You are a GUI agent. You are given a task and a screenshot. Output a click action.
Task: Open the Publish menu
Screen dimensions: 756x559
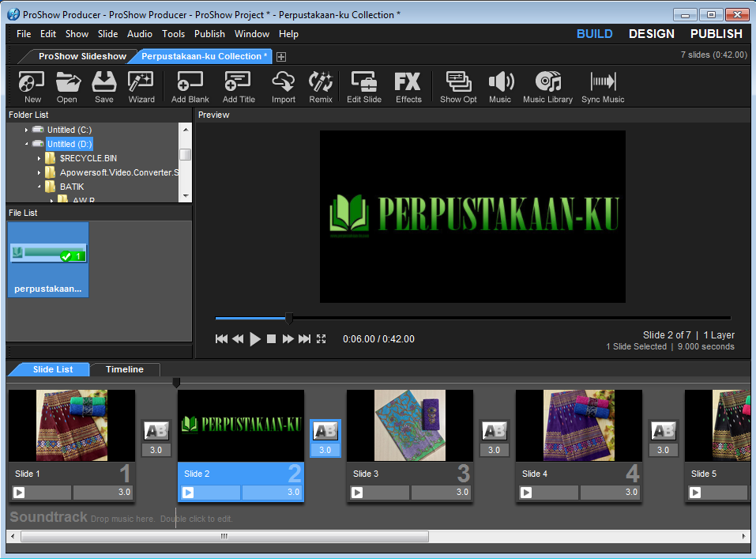click(x=209, y=34)
